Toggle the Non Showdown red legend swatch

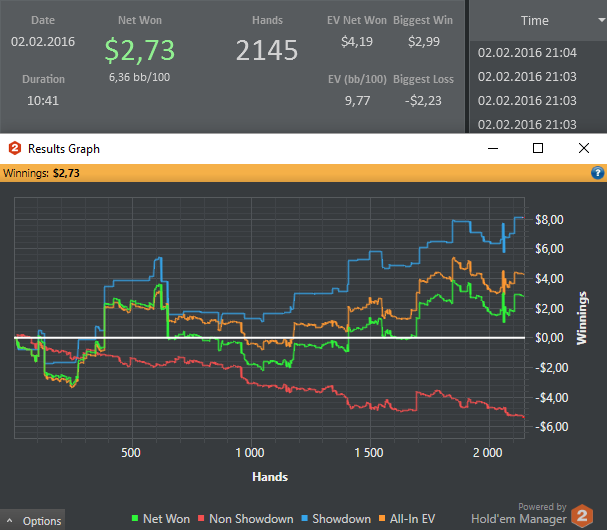point(201,518)
